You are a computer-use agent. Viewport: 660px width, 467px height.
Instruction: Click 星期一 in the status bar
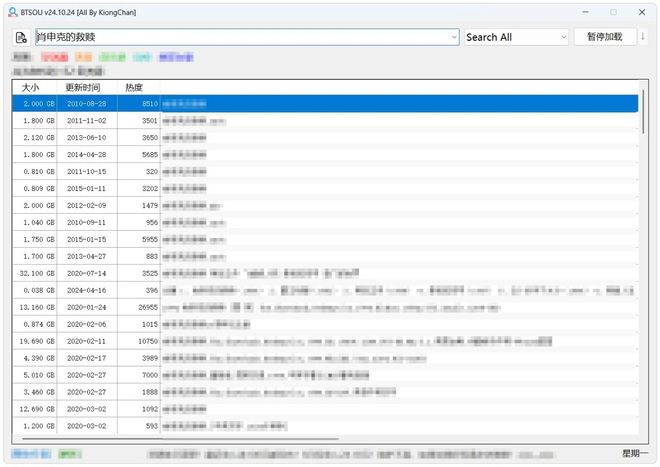click(634, 454)
